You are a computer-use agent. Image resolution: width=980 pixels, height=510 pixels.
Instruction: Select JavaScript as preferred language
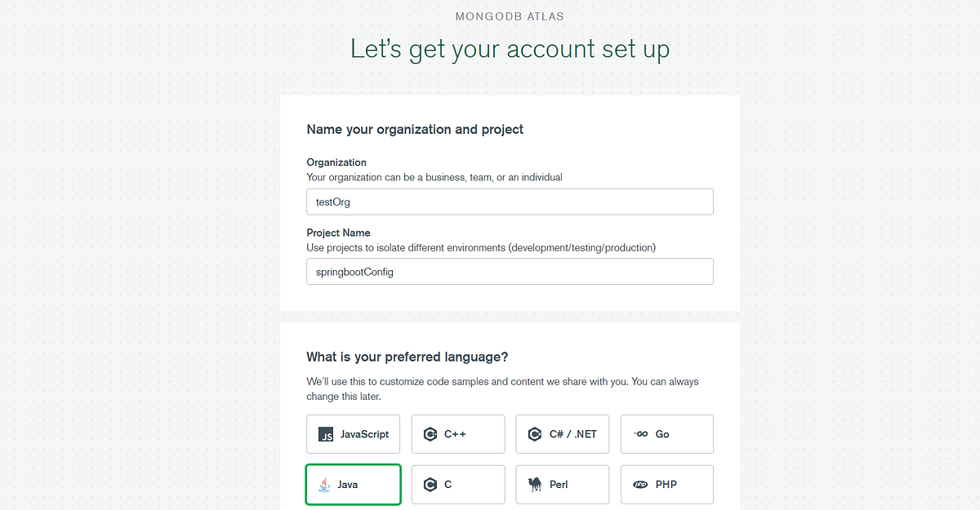coord(353,434)
